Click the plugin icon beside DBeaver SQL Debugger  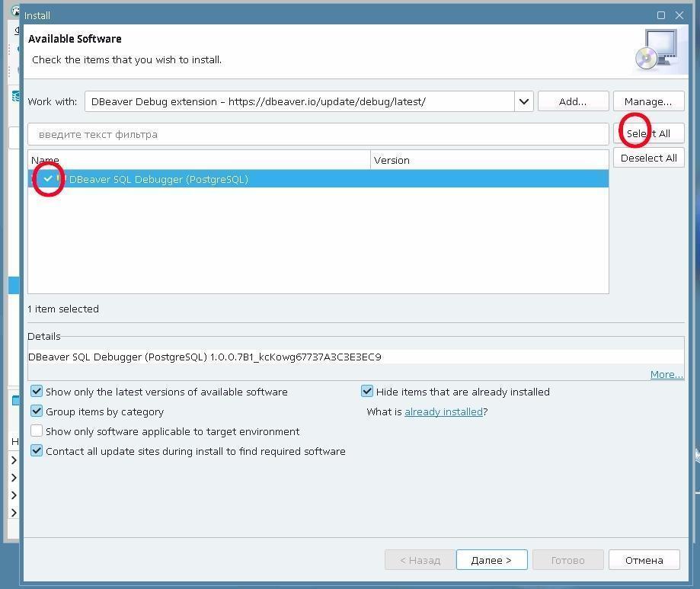[x=62, y=179]
